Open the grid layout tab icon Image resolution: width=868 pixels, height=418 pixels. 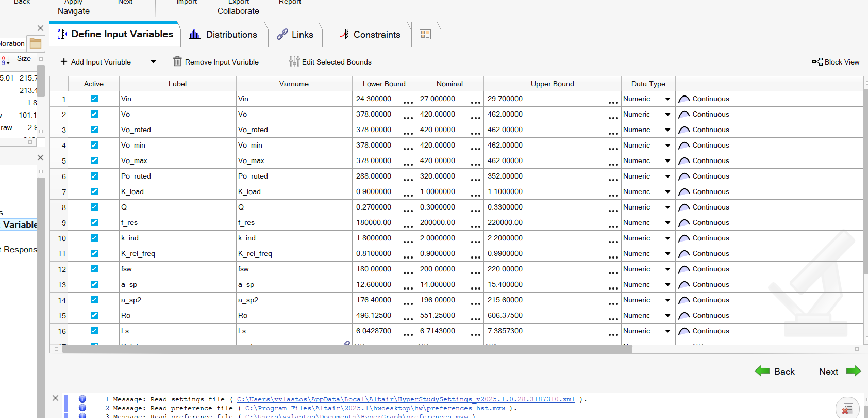(x=425, y=35)
